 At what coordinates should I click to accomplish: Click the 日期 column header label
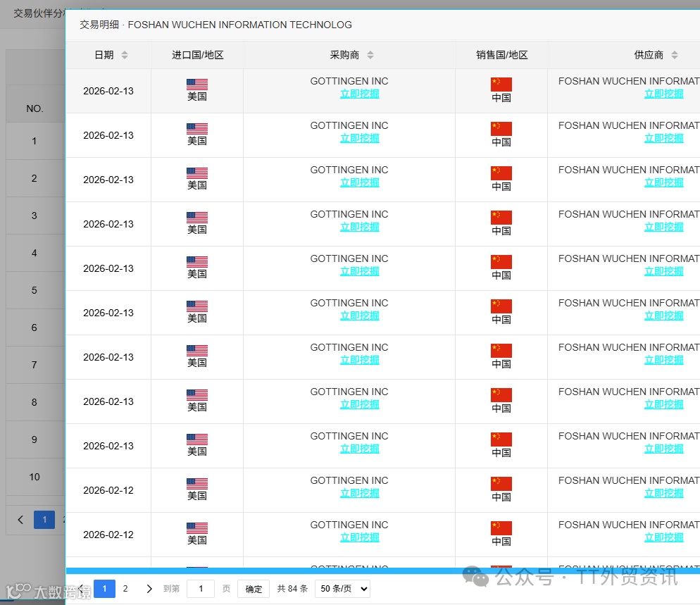[104, 55]
